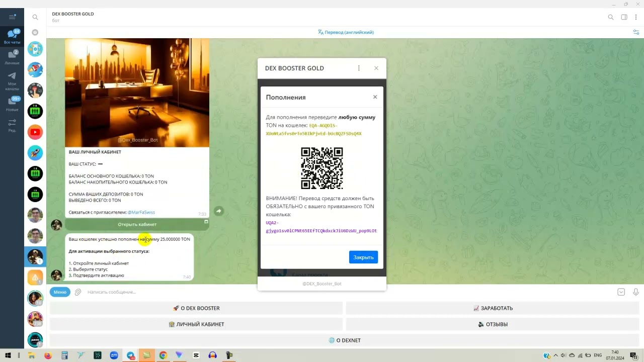Click the DEX BOOSTER GOLD chat title
The width and height of the screenshot is (644, 362).
pos(73,14)
